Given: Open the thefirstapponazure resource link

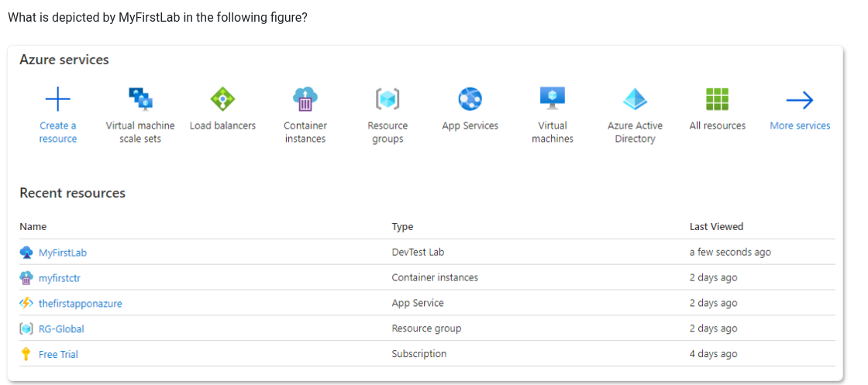Looking at the screenshot, I should tap(81, 304).
